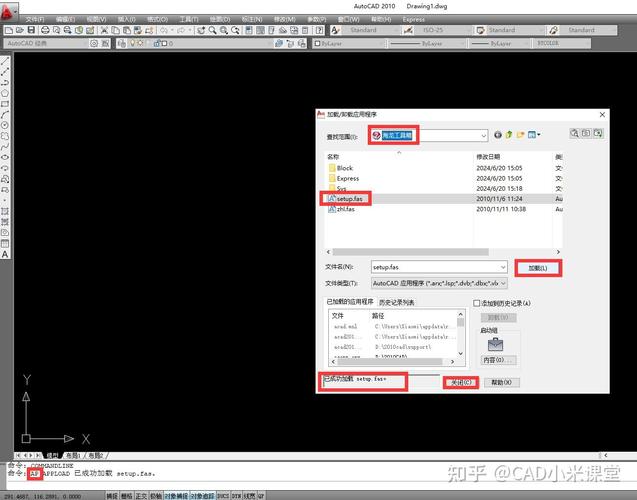Switch to the 布局1 layout tab

point(74,455)
